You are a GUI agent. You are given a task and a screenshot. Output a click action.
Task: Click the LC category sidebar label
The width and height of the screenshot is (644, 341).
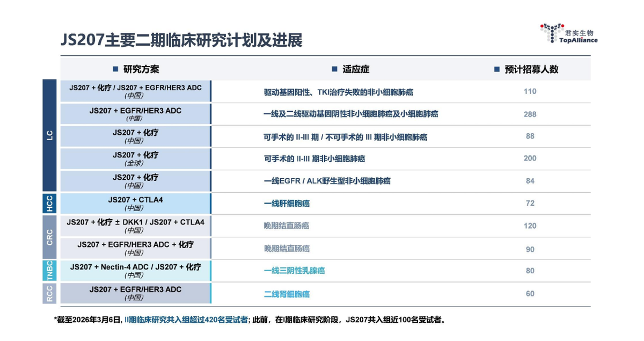coord(50,136)
